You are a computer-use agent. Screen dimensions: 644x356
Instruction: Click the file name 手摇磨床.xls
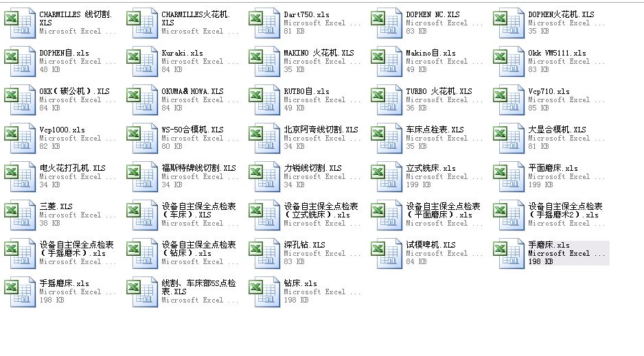[x=64, y=283]
